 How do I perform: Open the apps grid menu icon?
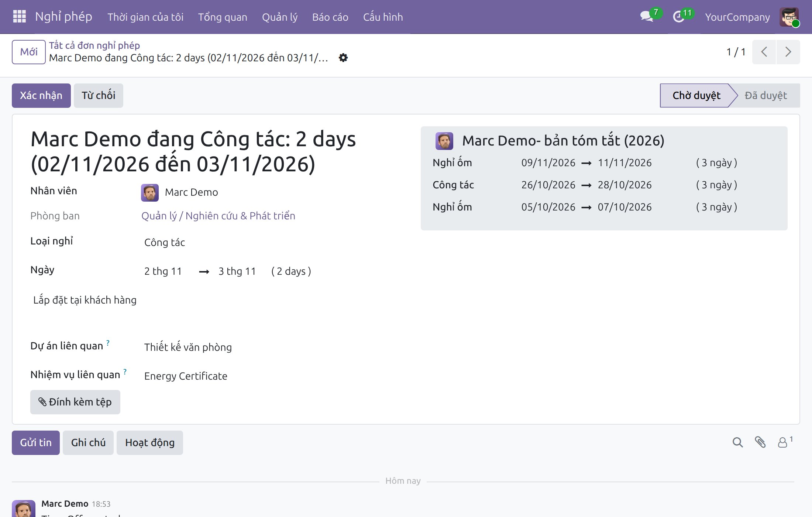(x=19, y=17)
